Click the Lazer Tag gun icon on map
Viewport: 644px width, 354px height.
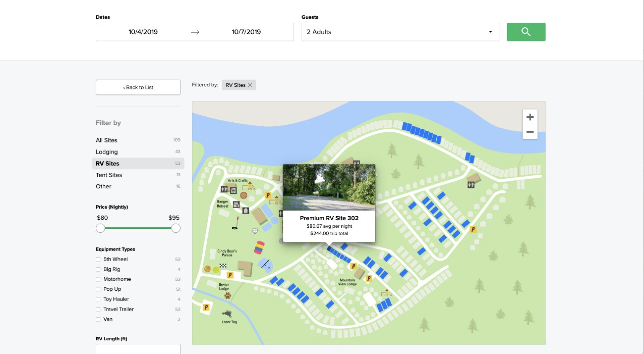click(x=227, y=314)
